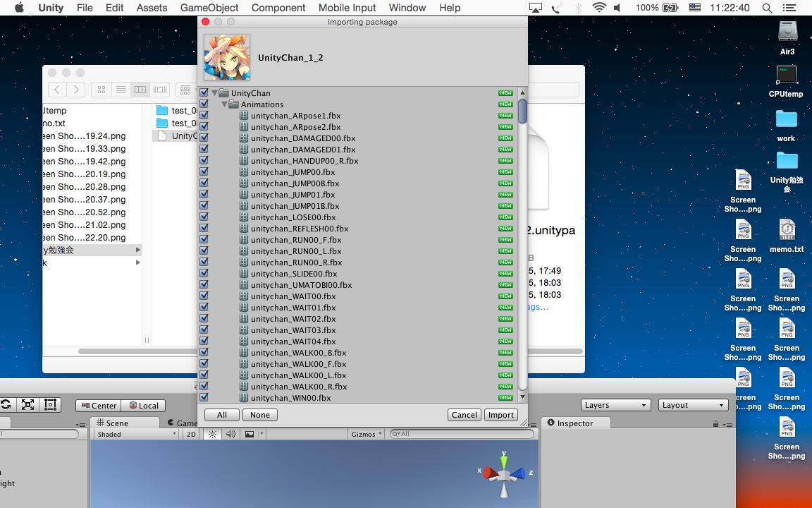The width and height of the screenshot is (812, 508).
Task: Toggle the root UnityChan folder checkbox
Action: 204,93
